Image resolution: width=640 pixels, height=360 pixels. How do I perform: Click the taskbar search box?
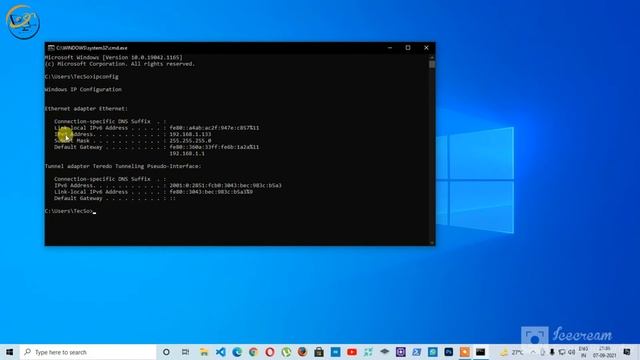coord(88,352)
